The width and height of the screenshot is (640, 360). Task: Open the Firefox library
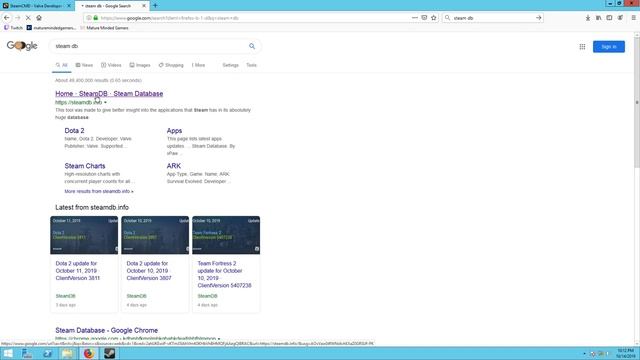598,18
